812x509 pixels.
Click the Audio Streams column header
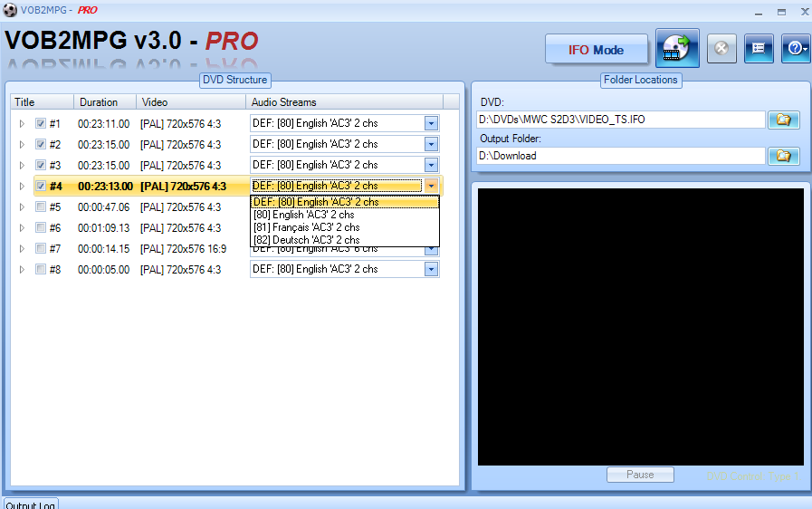point(344,102)
